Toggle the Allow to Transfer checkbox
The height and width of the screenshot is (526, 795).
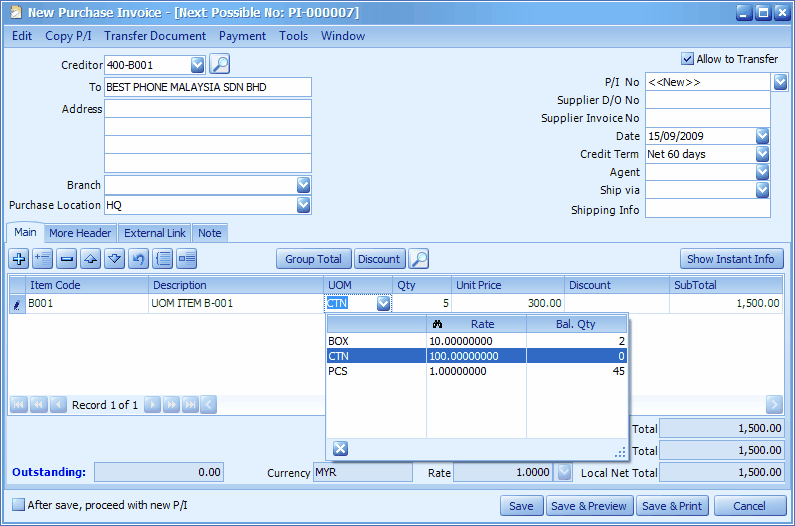point(687,59)
